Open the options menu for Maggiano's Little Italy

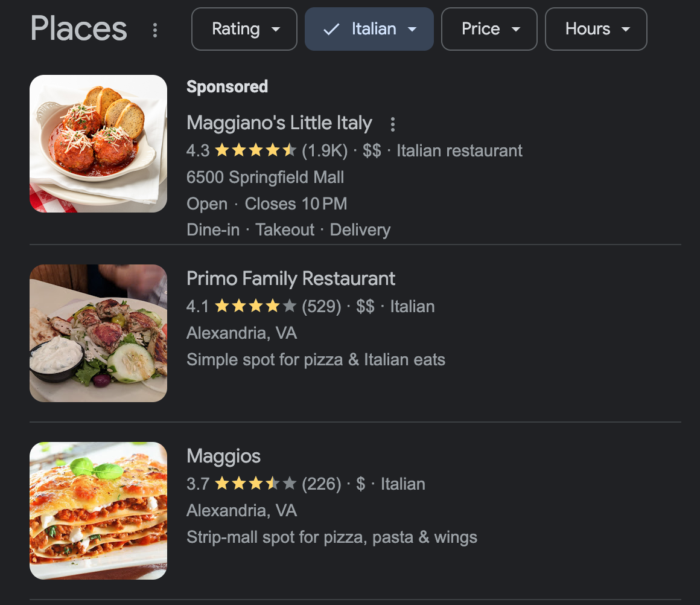pyautogui.click(x=392, y=124)
